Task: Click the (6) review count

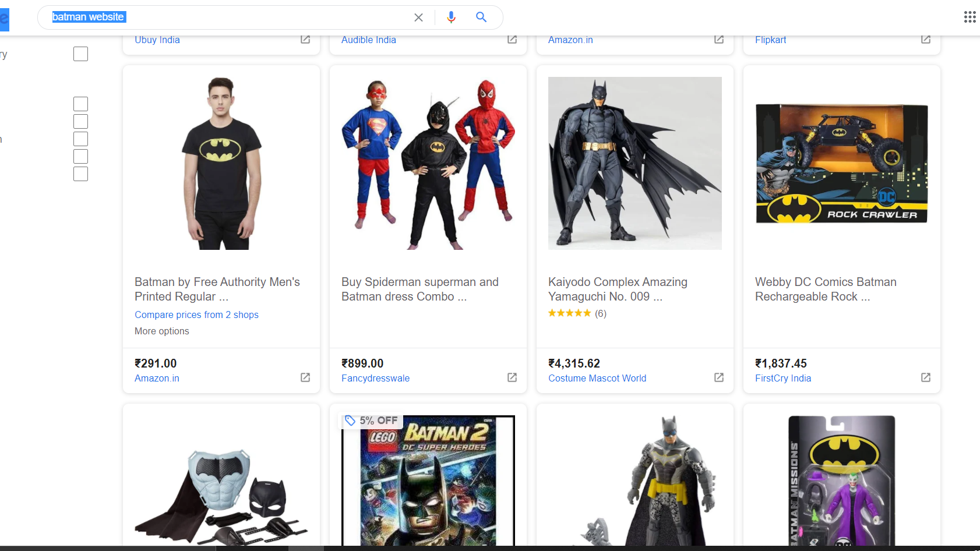Action: click(601, 313)
